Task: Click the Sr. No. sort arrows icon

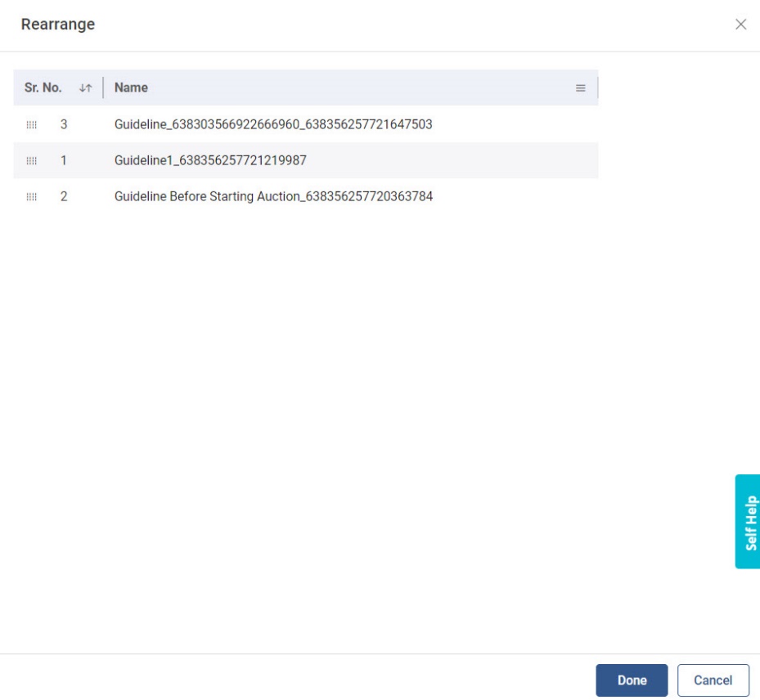Action: (85, 88)
